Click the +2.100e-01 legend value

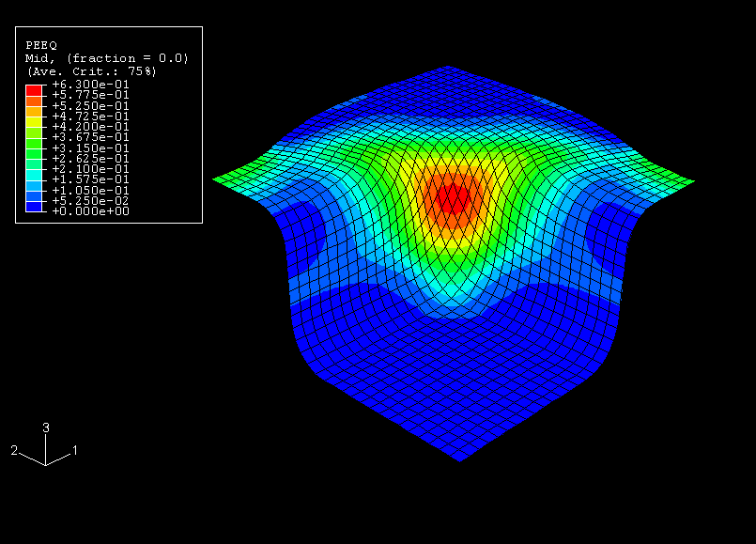[x=91, y=169]
